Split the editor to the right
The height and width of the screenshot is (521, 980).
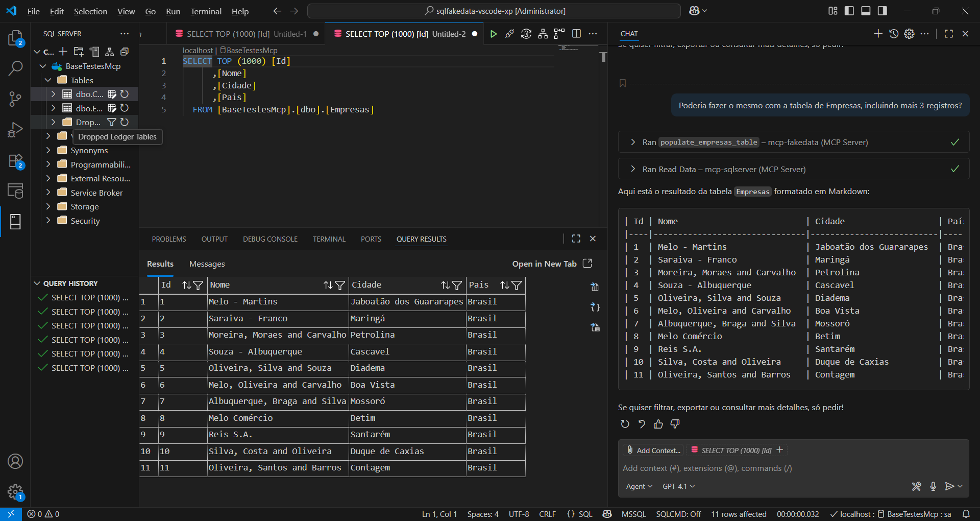coord(576,34)
